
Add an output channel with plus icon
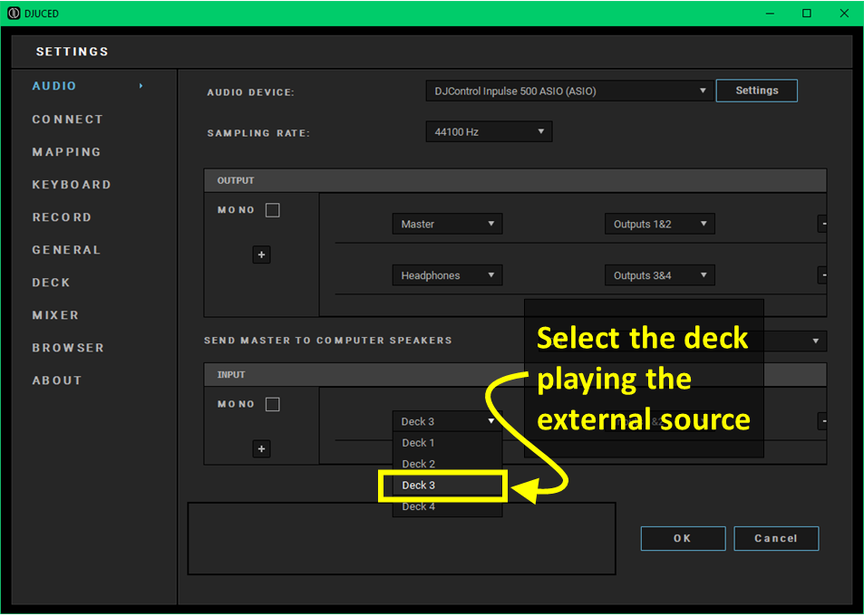(262, 255)
